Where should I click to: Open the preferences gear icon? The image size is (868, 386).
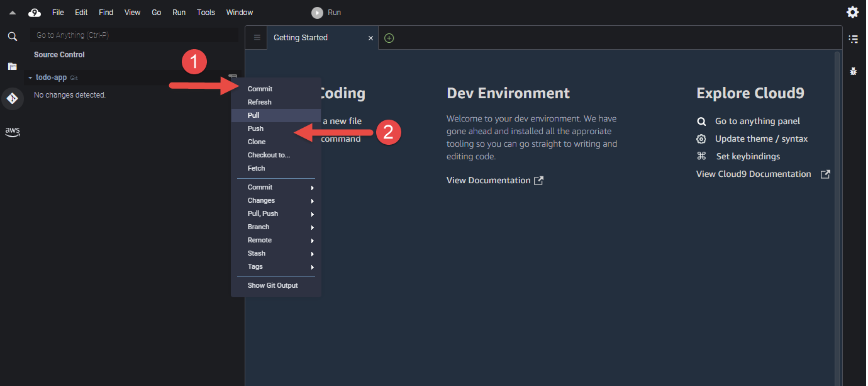(x=852, y=12)
